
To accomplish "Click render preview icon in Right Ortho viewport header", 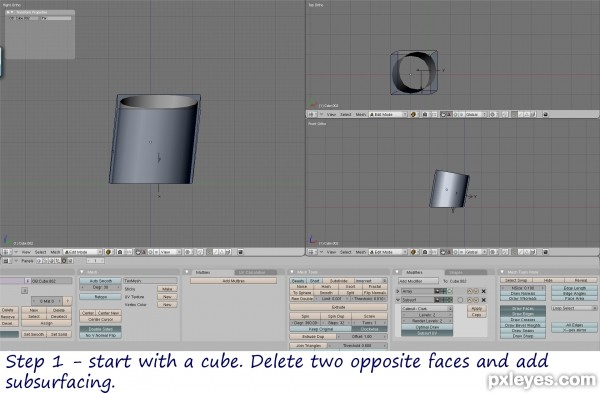I will pyautogui.click(x=240, y=252).
